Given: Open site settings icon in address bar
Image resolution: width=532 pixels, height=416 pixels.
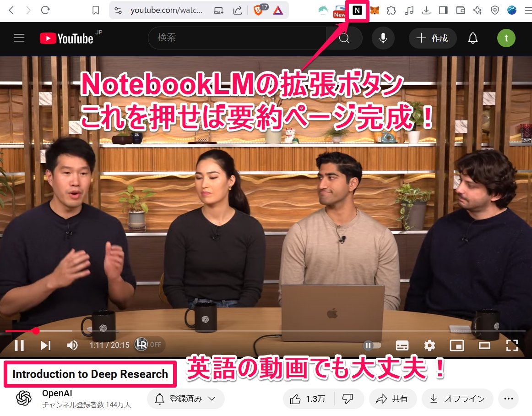Looking at the screenshot, I should (118, 11).
